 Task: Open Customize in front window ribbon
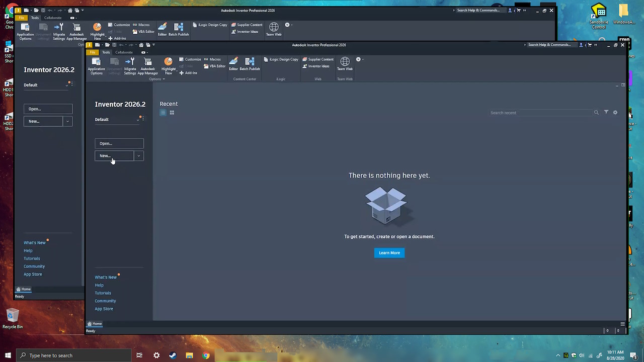click(x=190, y=59)
